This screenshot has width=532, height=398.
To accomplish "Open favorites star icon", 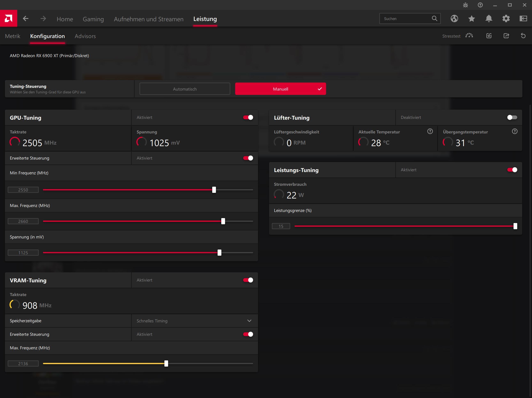I will 471,18.
